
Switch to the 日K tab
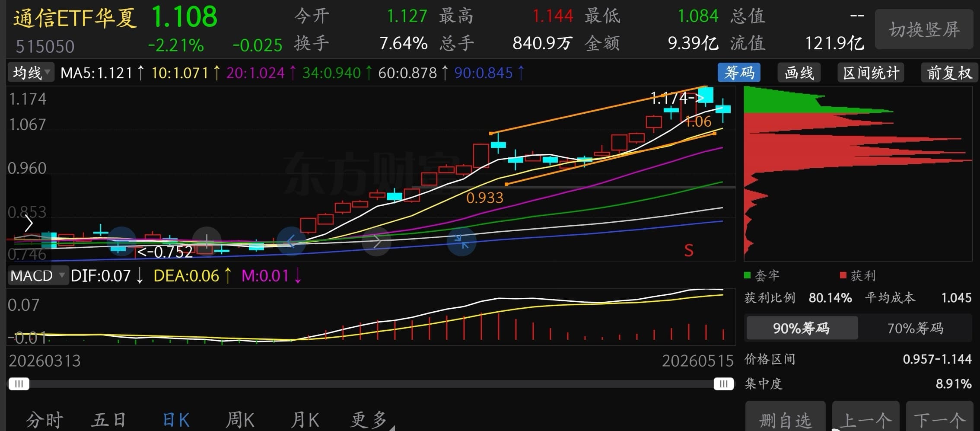(176, 420)
